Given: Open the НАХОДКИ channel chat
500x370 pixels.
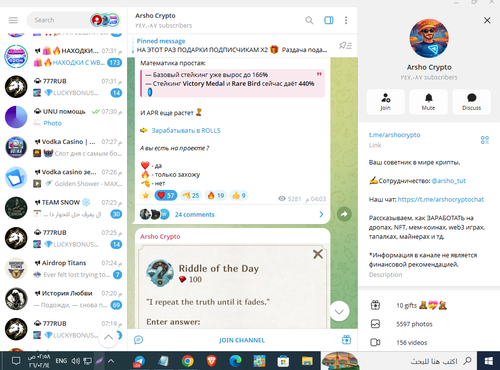Looking at the screenshot, I should coord(63,57).
